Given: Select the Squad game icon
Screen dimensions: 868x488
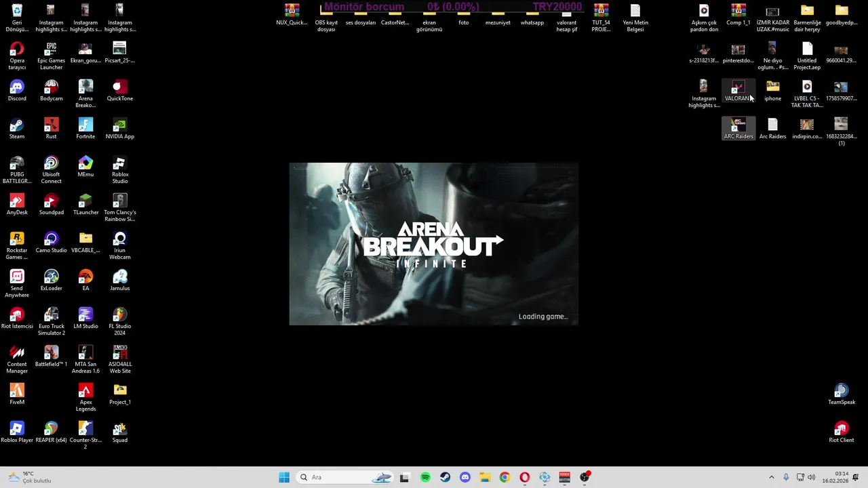Looking at the screenshot, I should 120,432.
